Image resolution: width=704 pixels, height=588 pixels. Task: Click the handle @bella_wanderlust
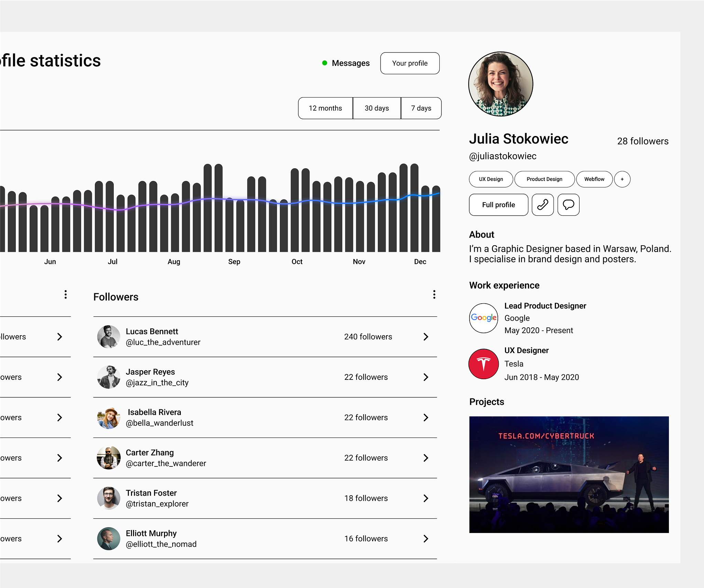tap(159, 423)
